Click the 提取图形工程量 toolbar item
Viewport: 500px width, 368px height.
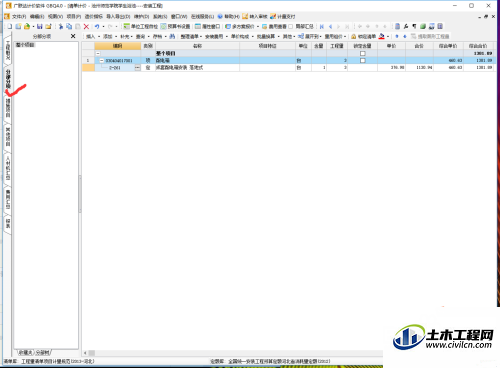(430, 36)
